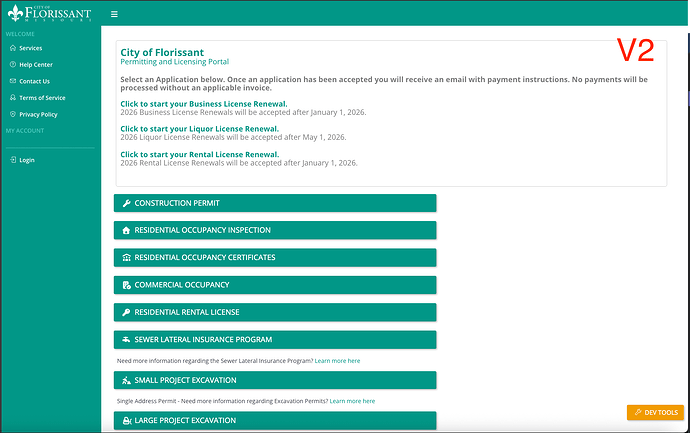This screenshot has width=690, height=433.
Task: Click the 2026 Liquor License Renewals note
Action: pyautogui.click(x=233, y=137)
